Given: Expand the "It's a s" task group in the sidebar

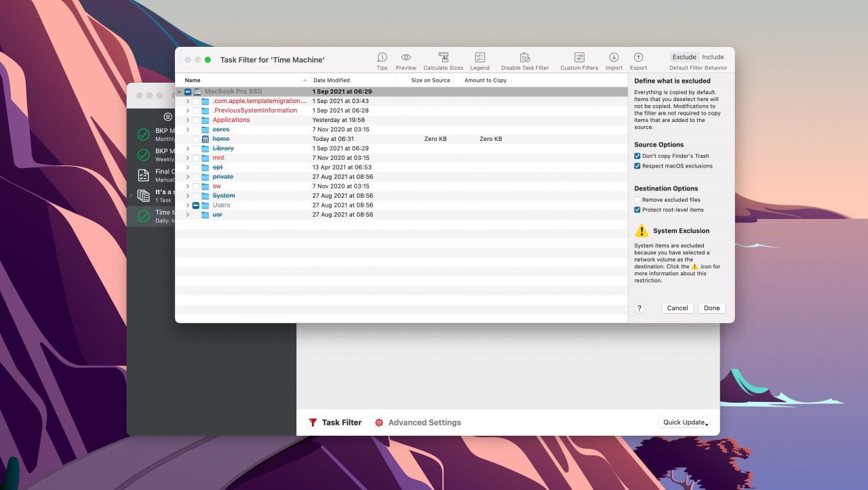Looking at the screenshot, I should (x=131, y=195).
